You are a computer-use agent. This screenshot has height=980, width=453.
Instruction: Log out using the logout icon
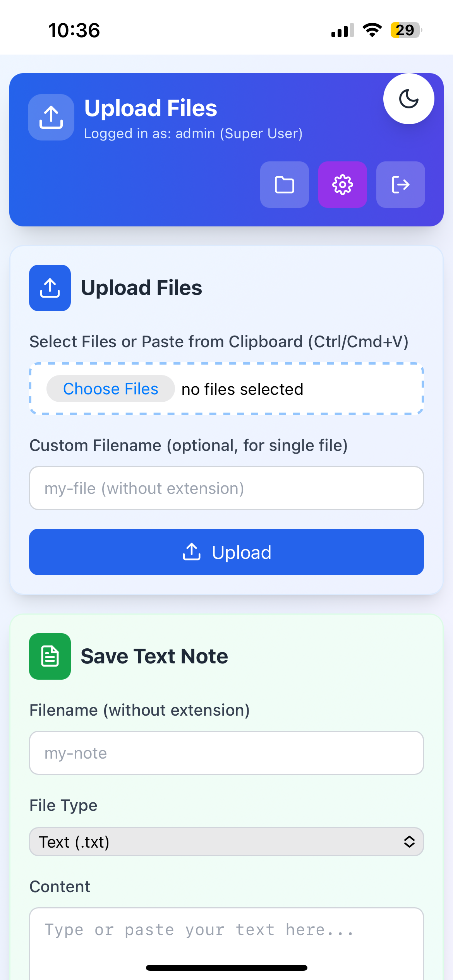(x=400, y=185)
